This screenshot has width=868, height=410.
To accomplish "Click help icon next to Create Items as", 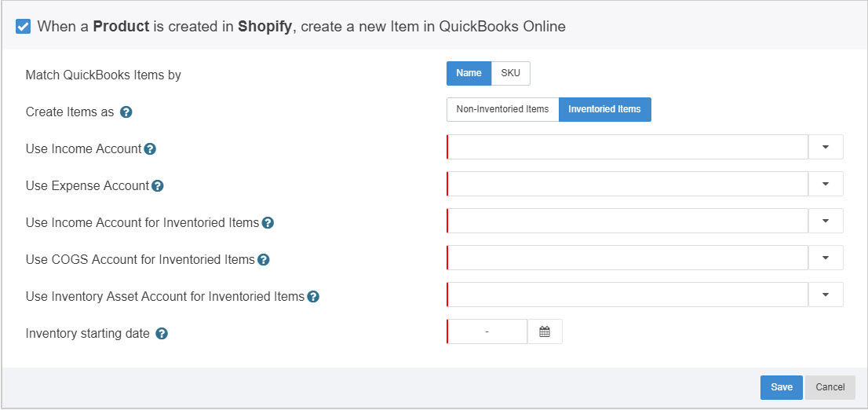I will [x=126, y=112].
